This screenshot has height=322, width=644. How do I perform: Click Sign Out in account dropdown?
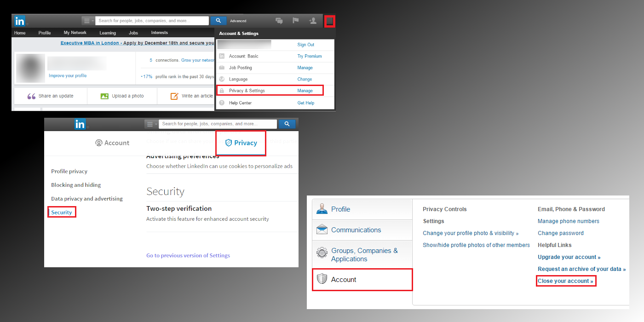tap(306, 45)
